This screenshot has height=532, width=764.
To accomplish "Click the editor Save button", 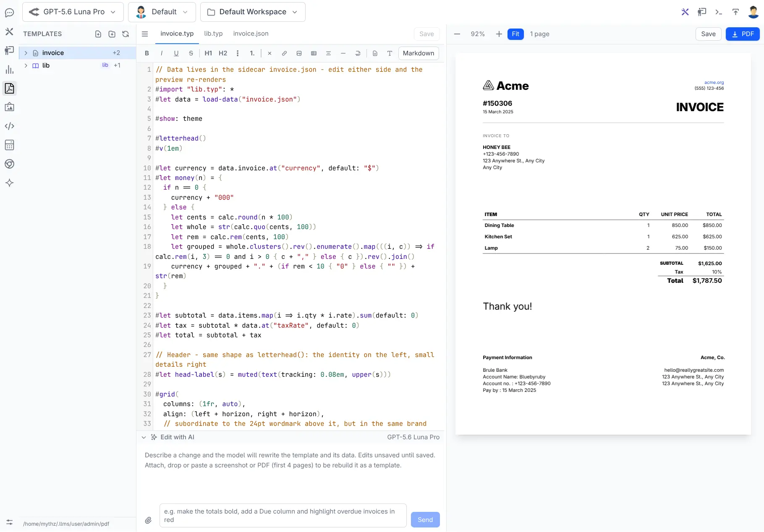I will coord(426,34).
